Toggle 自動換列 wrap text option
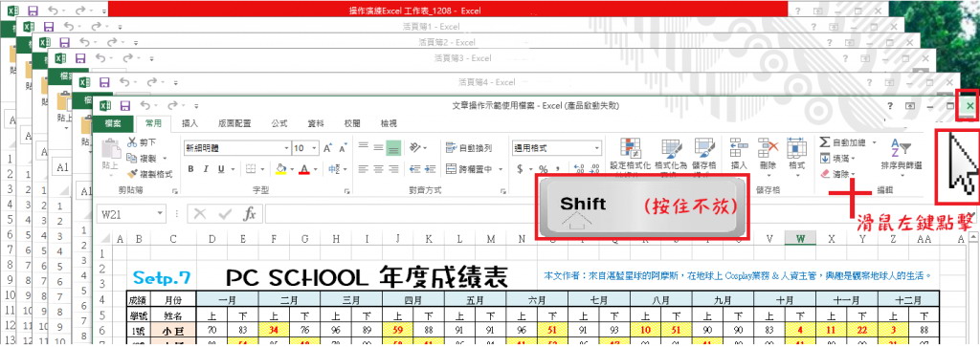The height and width of the screenshot is (347, 980). pyautogui.click(x=469, y=148)
